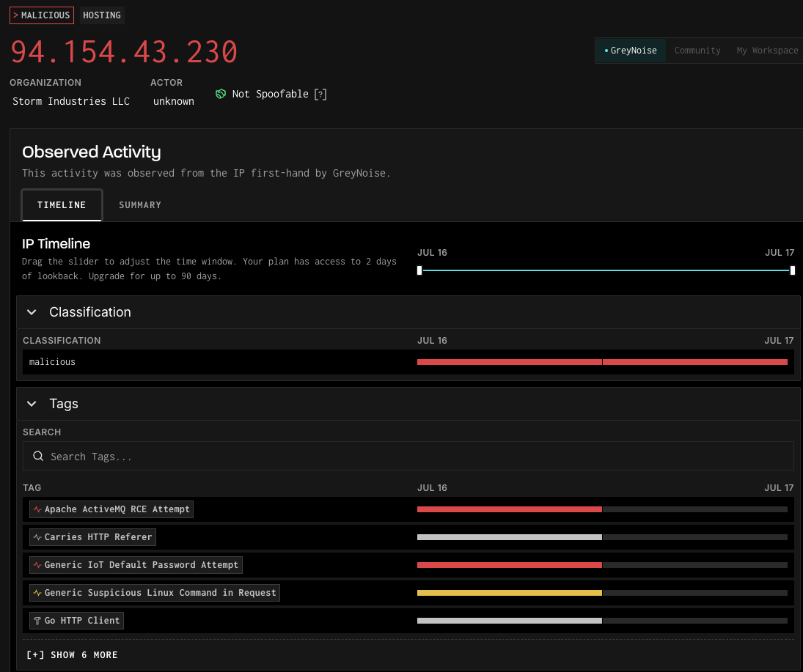803x672 pixels.
Task: Click the yellow icon on Suspicious Linux Command tag
Action: 37,593
